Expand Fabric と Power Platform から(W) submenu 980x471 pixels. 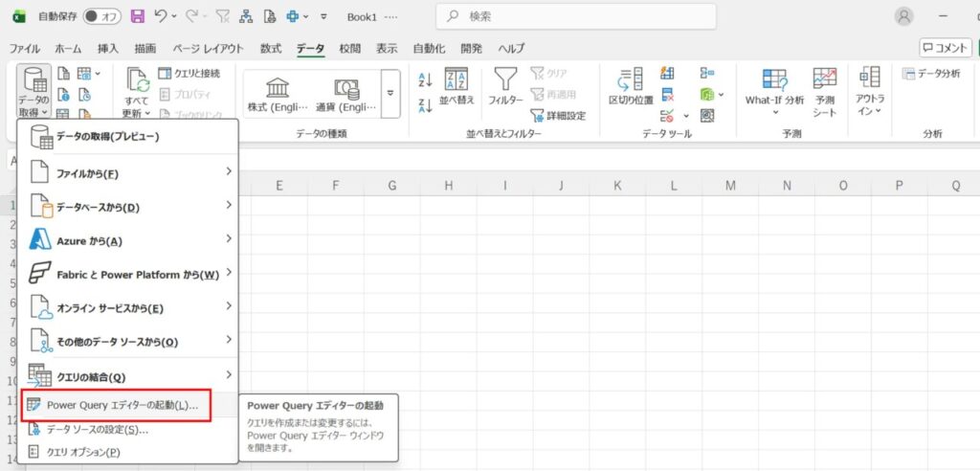127,274
